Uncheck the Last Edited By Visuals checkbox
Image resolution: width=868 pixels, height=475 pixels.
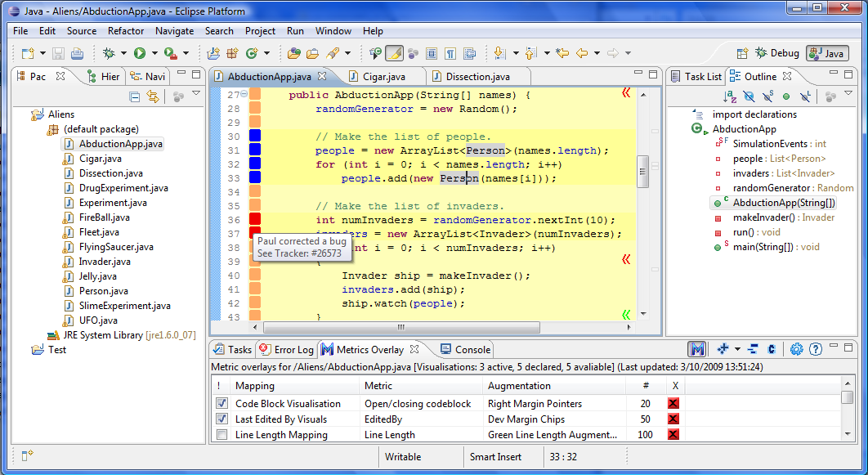pos(222,419)
